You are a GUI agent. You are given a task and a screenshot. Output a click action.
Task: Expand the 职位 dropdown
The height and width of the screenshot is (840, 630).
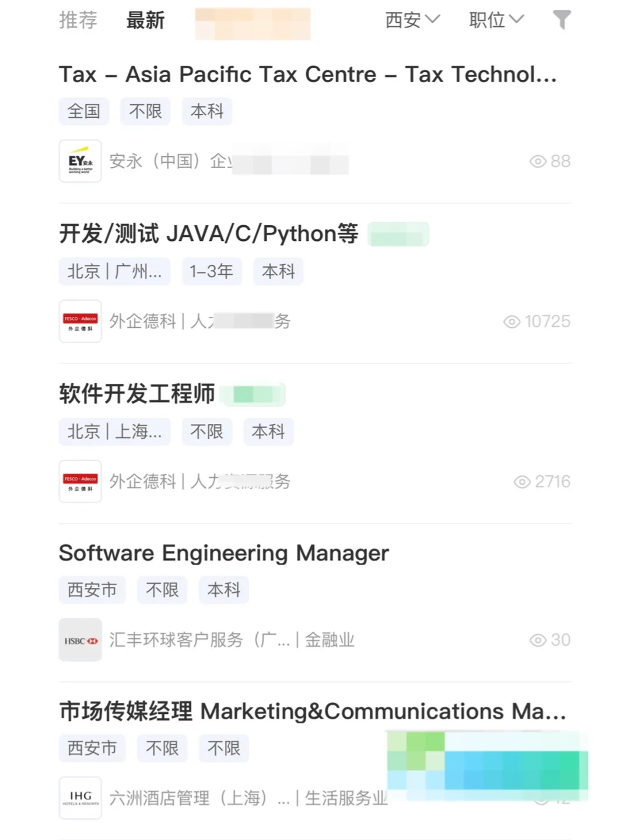click(496, 20)
